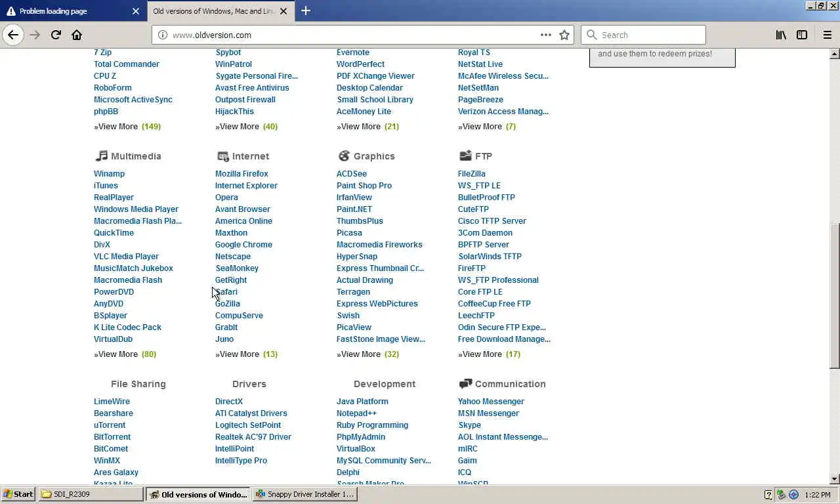
Task: Show sidebars icon in toolbar
Action: pyautogui.click(x=802, y=35)
